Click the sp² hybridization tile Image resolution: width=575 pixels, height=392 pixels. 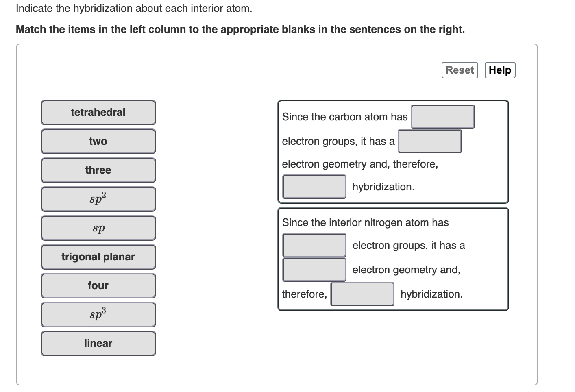point(98,199)
